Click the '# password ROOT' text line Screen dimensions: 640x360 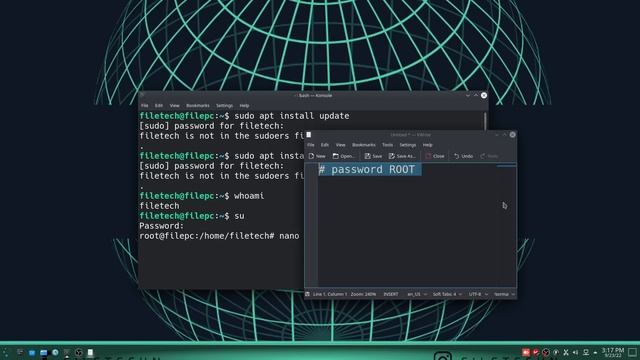point(367,170)
